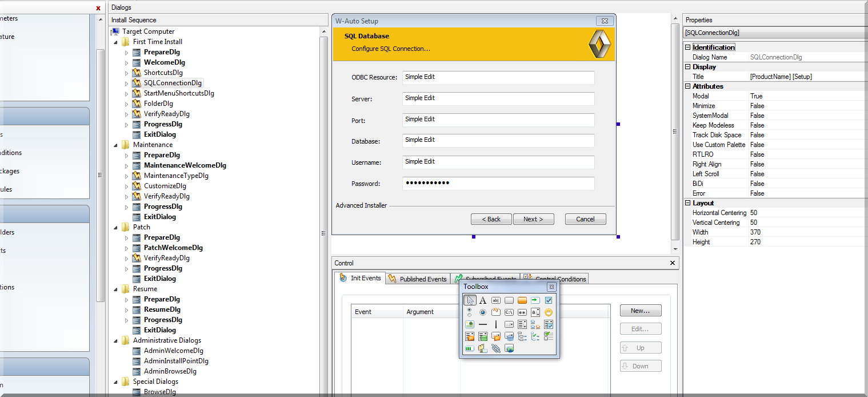Collapse the First Time Install folder

[117, 41]
